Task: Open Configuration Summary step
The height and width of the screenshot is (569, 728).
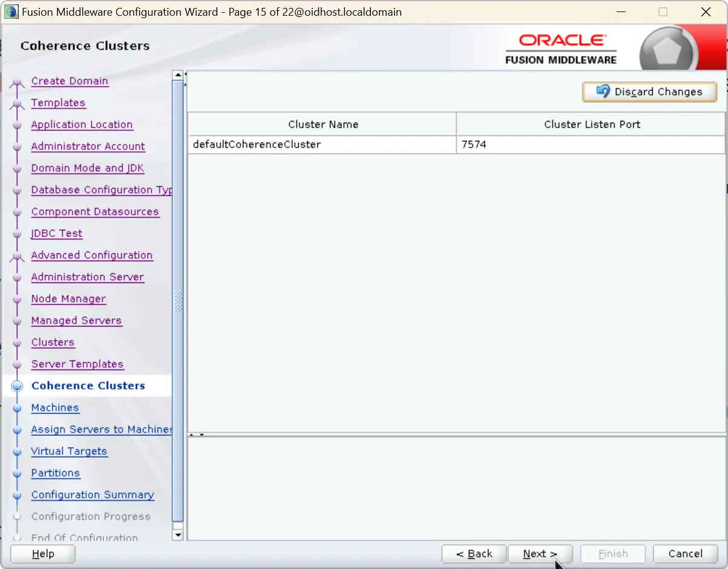Action: 93,495
